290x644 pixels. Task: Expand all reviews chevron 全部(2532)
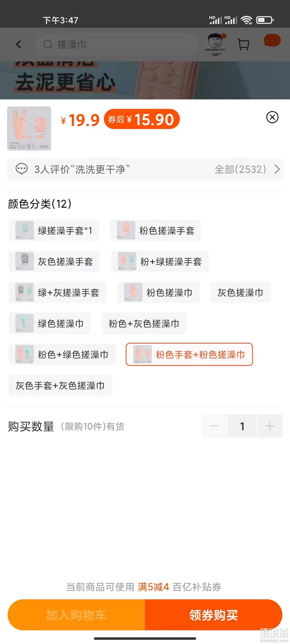(277, 169)
